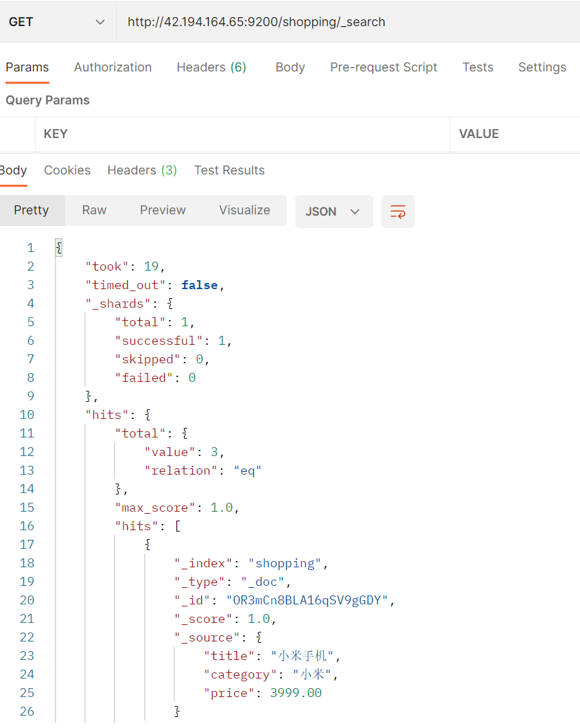This screenshot has height=728, width=580.
Task: Switch response view to Raw
Action: [x=94, y=210]
